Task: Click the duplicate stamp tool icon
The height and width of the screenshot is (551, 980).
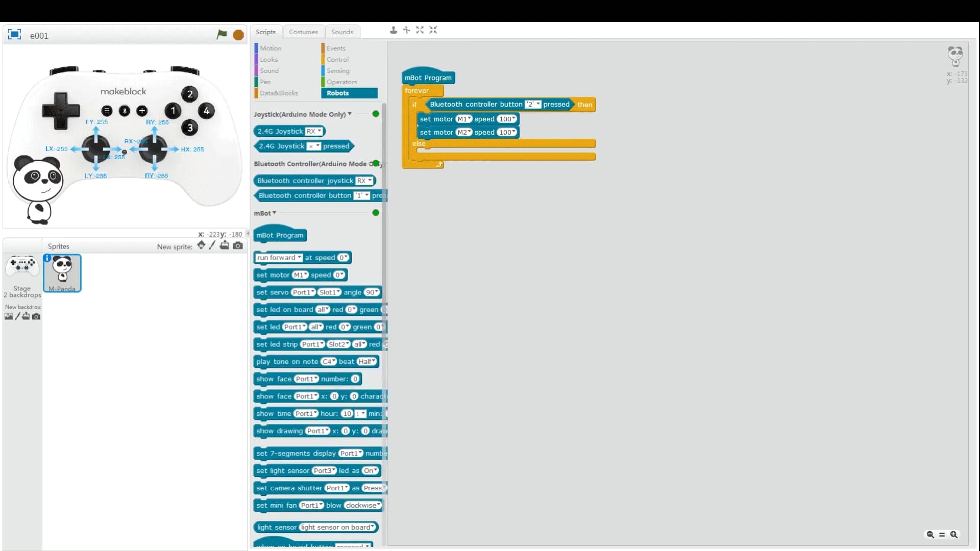Action: tap(394, 31)
